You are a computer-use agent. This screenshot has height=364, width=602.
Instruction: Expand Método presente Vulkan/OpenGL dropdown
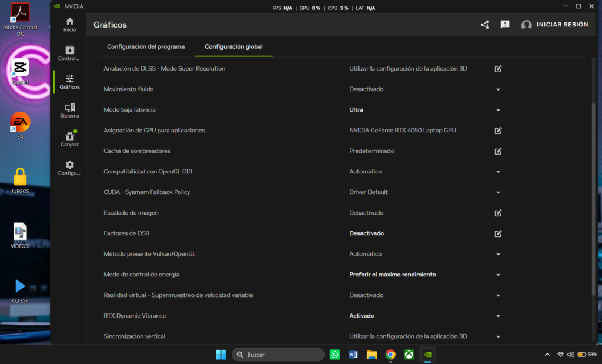click(x=498, y=254)
